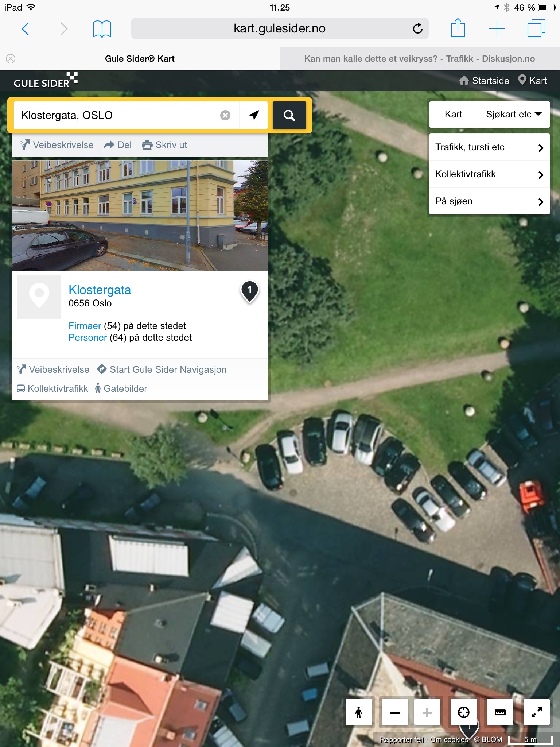
Task: Tap the kart.gulesider.no address bar
Action: pos(280,28)
